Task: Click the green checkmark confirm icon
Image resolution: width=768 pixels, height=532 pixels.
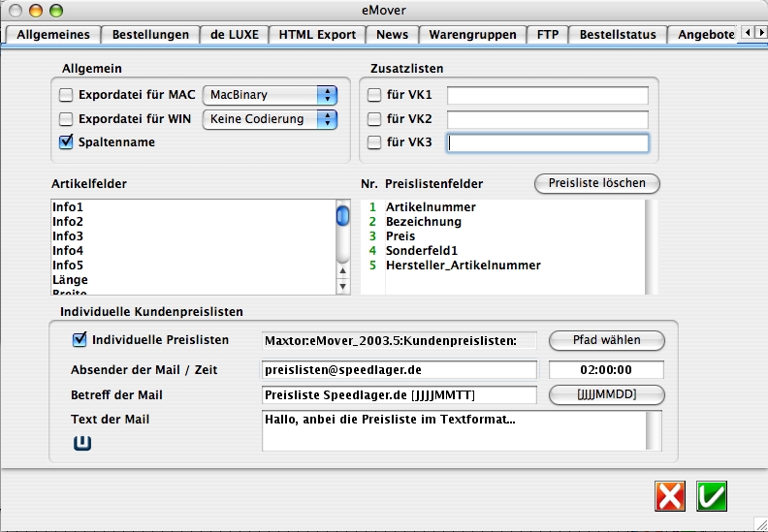Action: tap(712, 496)
